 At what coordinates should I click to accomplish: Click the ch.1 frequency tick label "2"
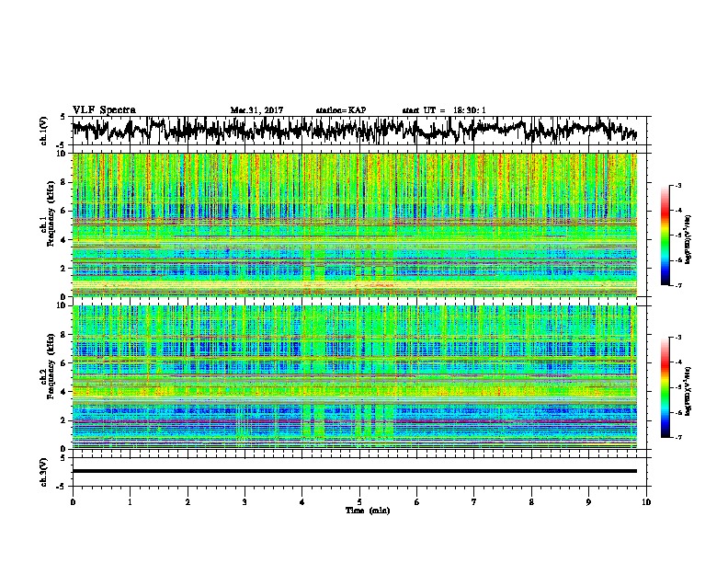(63, 269)
